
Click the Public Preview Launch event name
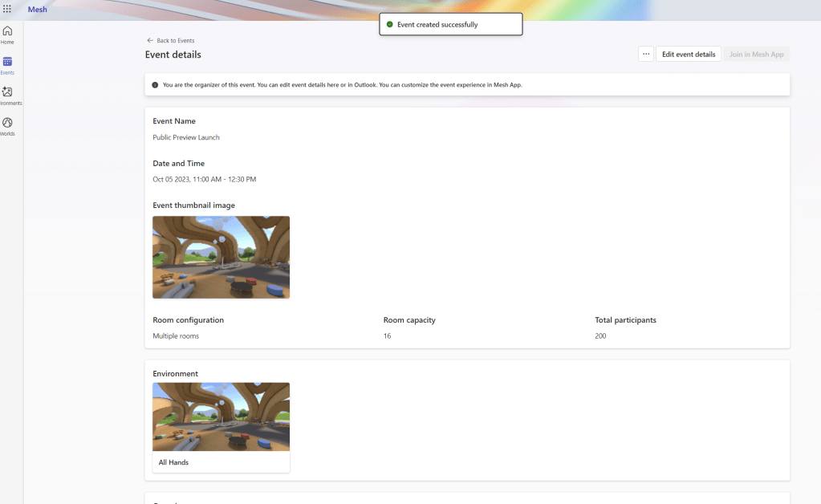tap(186, 137)
